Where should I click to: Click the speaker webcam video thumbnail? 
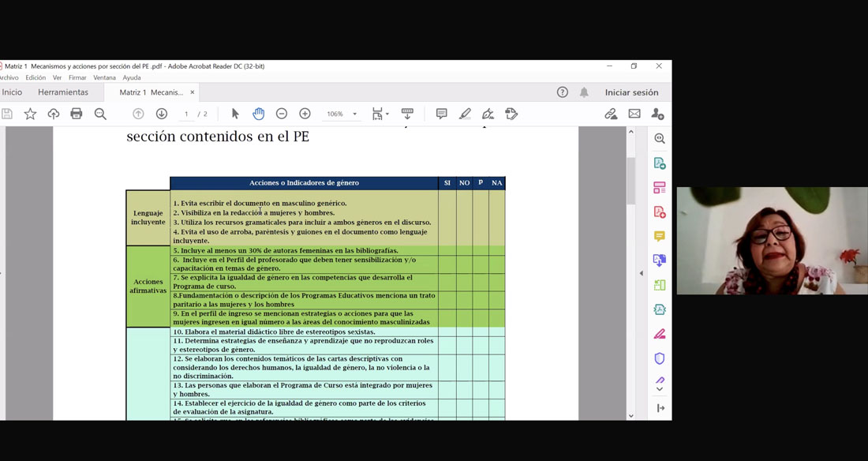point(773,241)
